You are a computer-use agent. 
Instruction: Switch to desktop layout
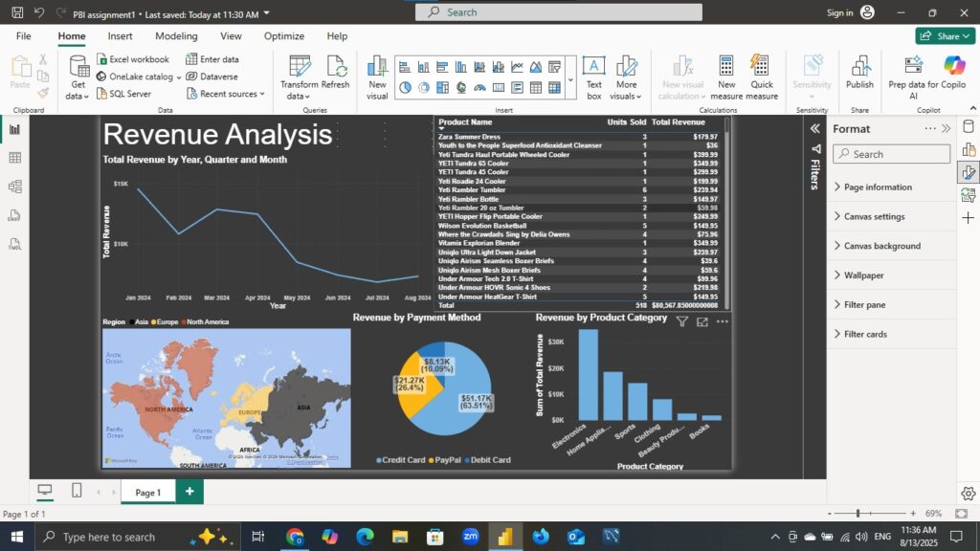[x=44, y=491]
